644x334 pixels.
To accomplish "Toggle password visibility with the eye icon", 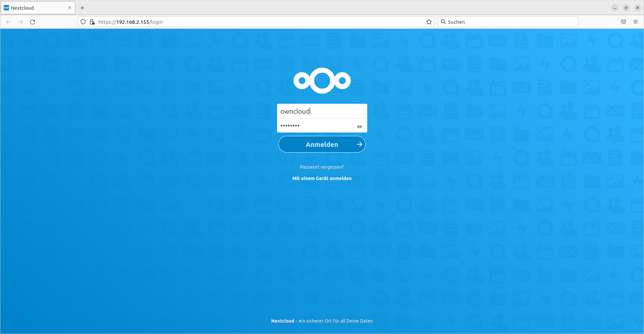I will tap(360, 127).
